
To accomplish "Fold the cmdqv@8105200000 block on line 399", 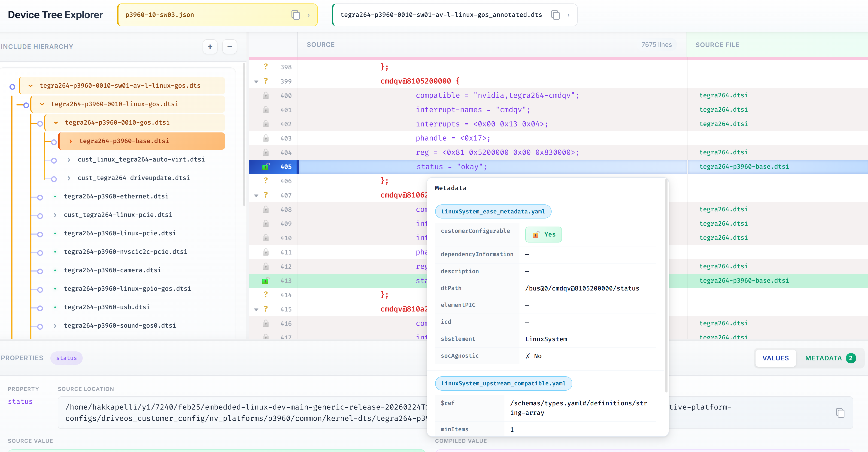I will (256, 81).
